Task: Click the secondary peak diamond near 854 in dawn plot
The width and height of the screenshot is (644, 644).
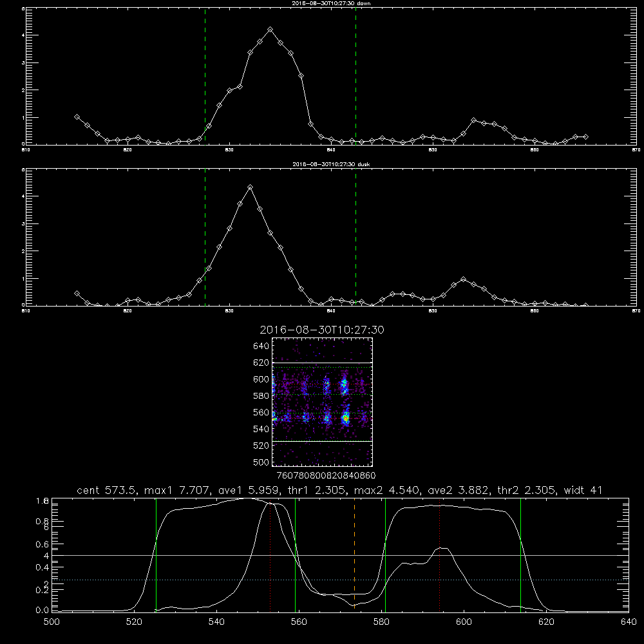Action: coord(473,120)
